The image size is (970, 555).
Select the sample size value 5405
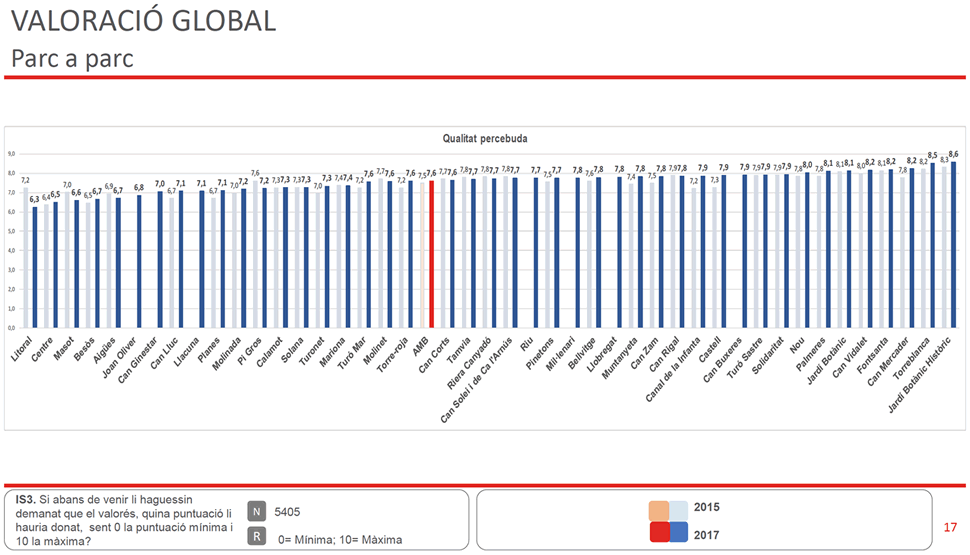288,511
